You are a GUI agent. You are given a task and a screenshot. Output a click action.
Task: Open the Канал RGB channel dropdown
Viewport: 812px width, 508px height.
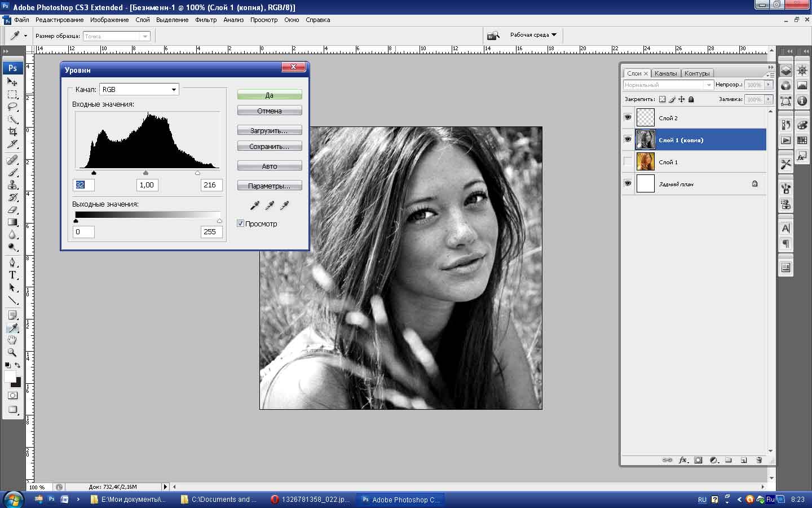click(139, 90)
